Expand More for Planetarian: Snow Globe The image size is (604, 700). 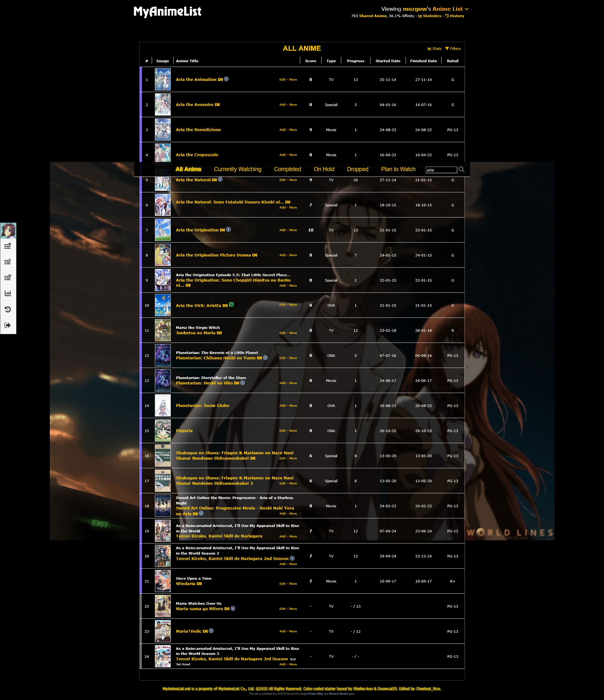(x=293, y=406)
